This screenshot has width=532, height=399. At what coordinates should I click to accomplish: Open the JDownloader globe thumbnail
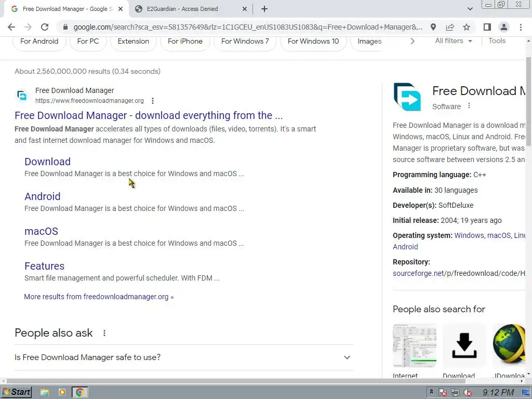tap(508, 345)
